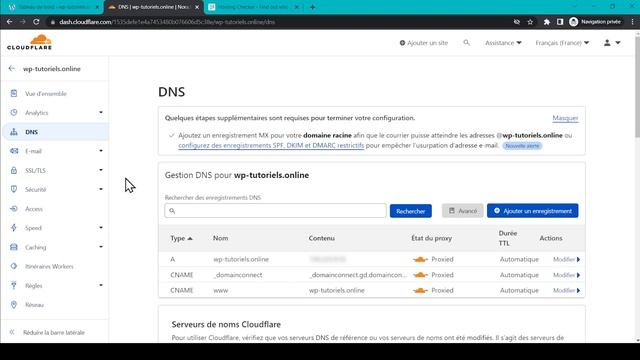The width and height of the screenshot is (640, 360).
Task: Click the _domainconnect name cell
Action: click(x=238, y=275)
